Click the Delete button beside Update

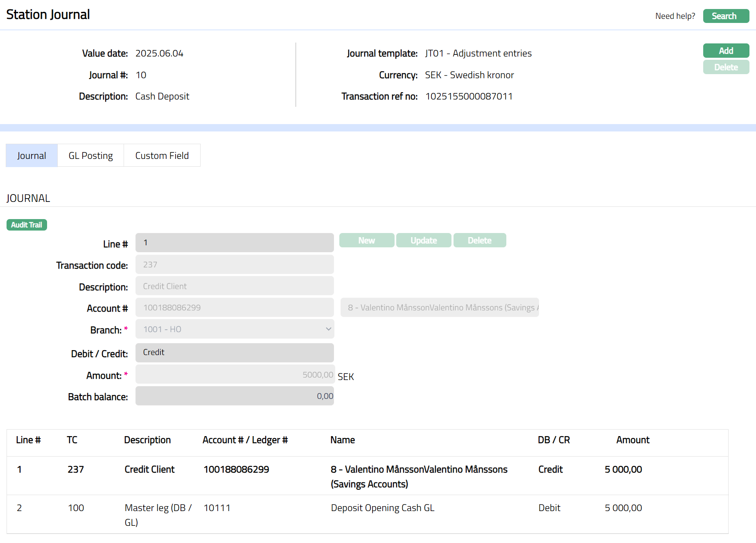click(479, 240)
